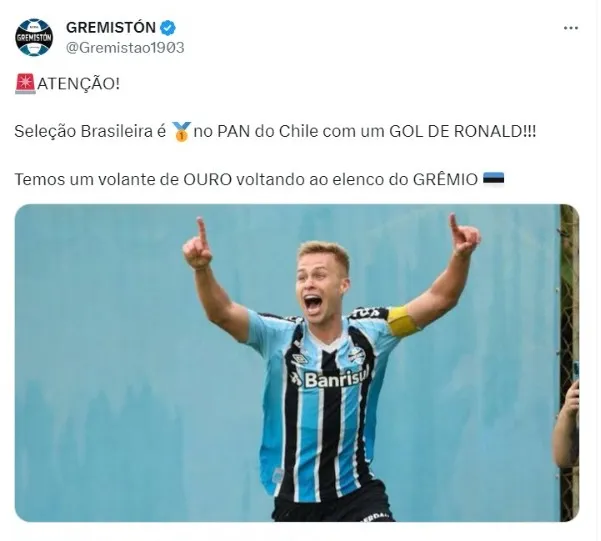Click the ATENÇÃO! headline text
Viewport: 601px width, 541px height.
point(79,84)
